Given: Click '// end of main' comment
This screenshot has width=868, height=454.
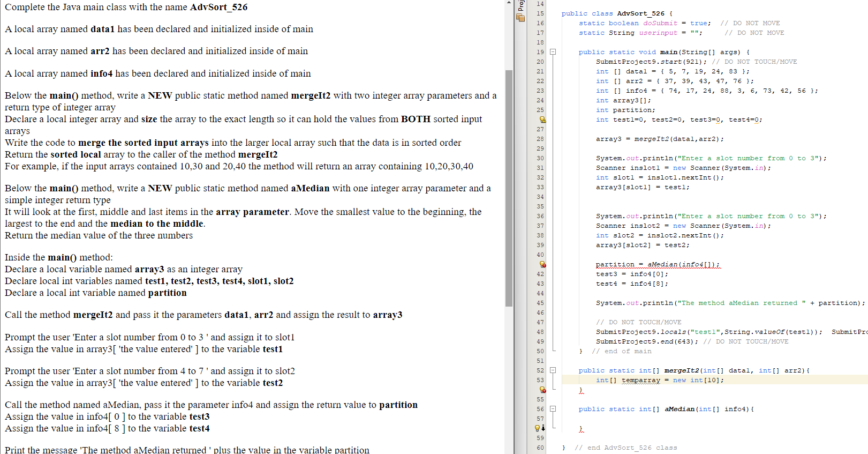Looking at the screenshot, I should pos(622,351).
